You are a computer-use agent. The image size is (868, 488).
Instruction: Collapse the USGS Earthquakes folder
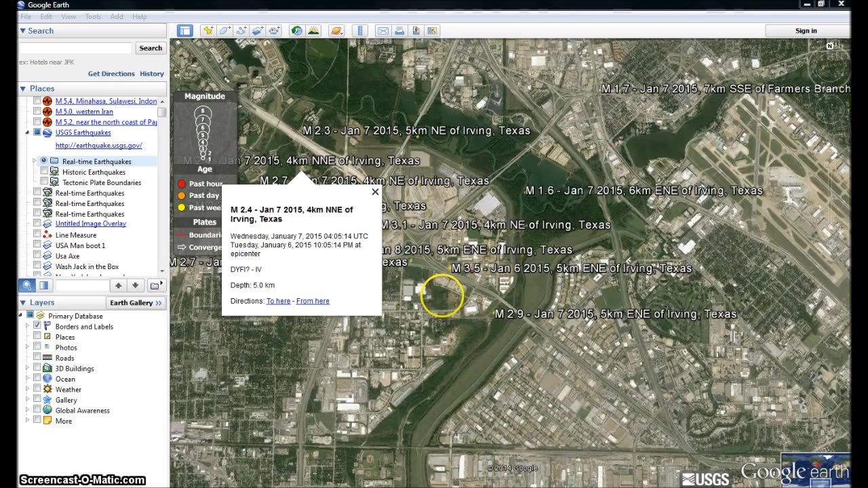[28, 133]
